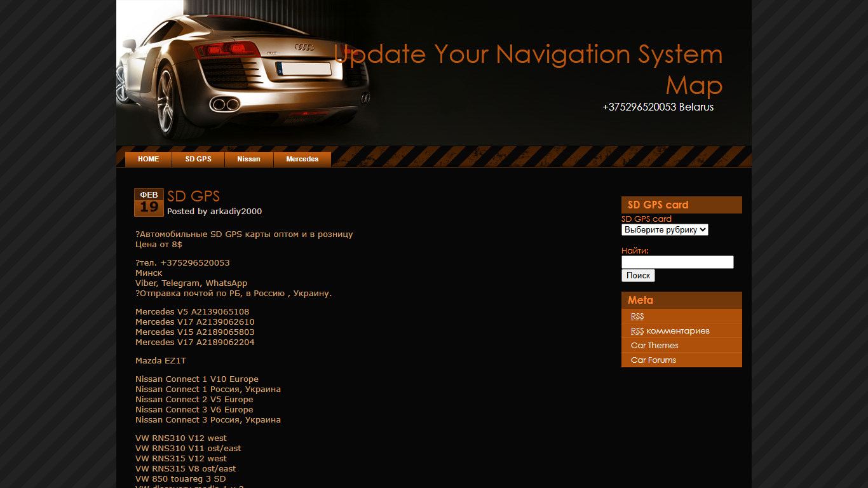868x488 pixels.
Task: Click the 'Nissan Connect 1 V10 Europe' line
Action: pyautogui.click(x=197, y=379)
